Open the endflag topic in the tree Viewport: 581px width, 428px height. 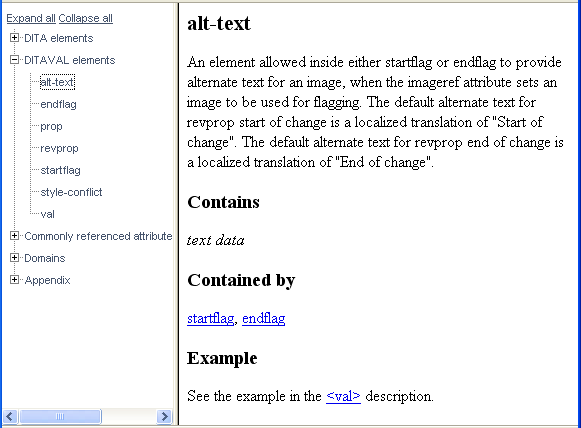58,104
